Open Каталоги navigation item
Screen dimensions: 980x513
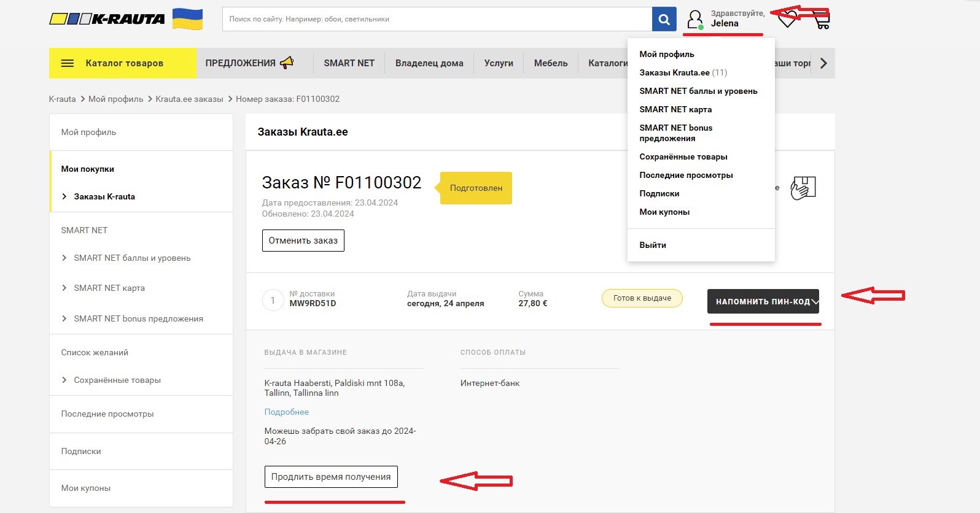click(607, 63)
